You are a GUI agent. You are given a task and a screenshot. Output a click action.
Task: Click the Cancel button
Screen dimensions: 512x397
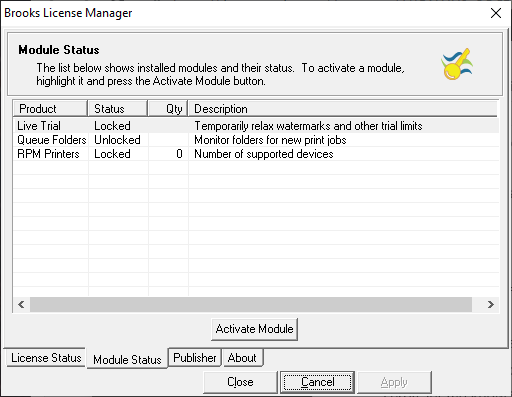[317, 382]
